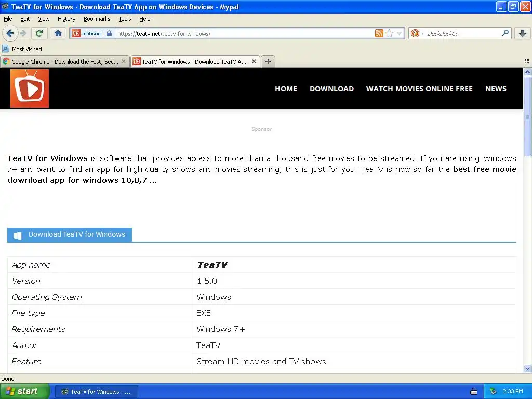Go back with the back arrow button

tap(10, 33)
